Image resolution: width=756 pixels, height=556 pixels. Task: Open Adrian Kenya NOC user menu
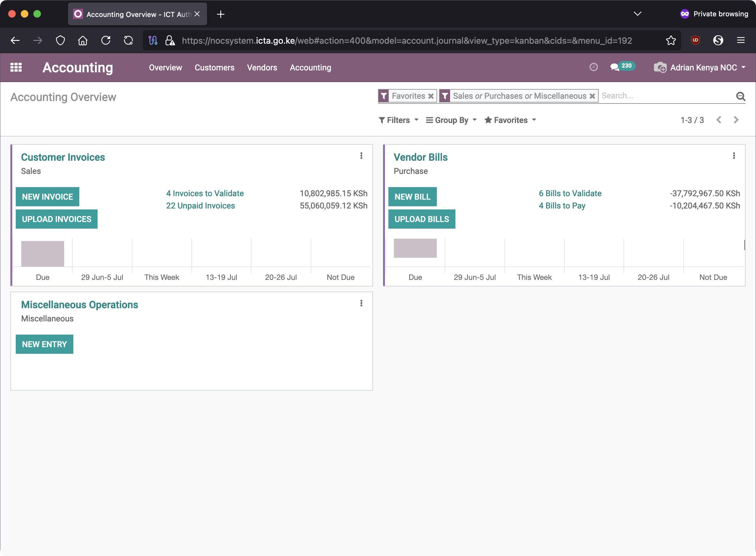click(x=703, y=68)
